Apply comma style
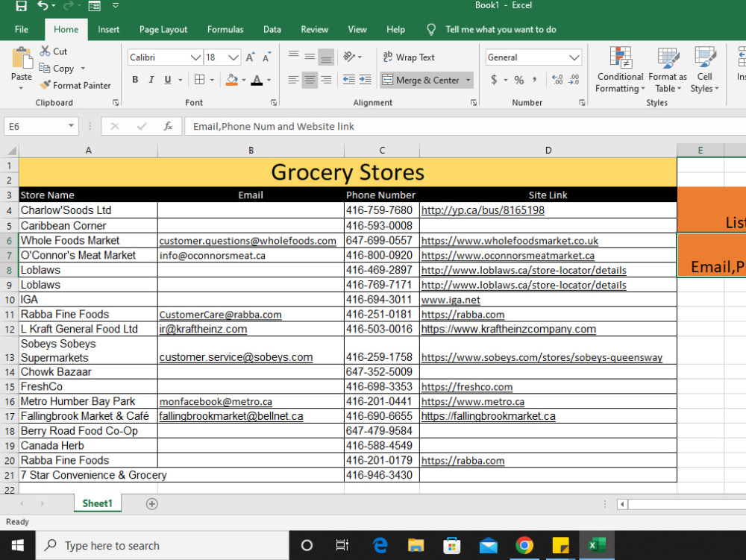The height and width of the screenshot is (560, 746). pyautogui.click(x=535, y=80)
